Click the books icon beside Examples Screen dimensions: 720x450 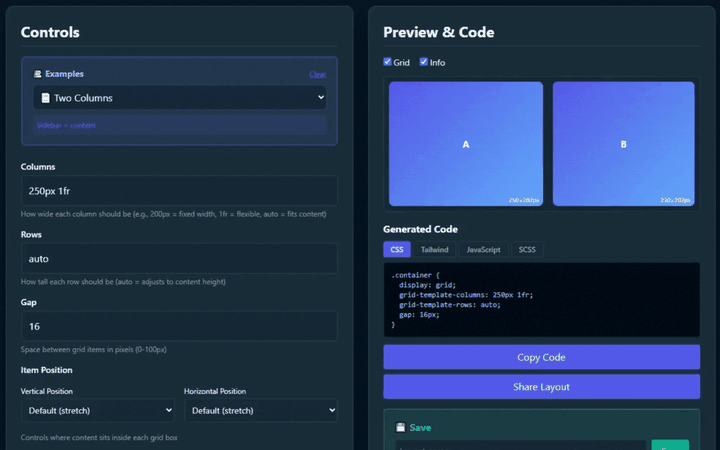38,74
